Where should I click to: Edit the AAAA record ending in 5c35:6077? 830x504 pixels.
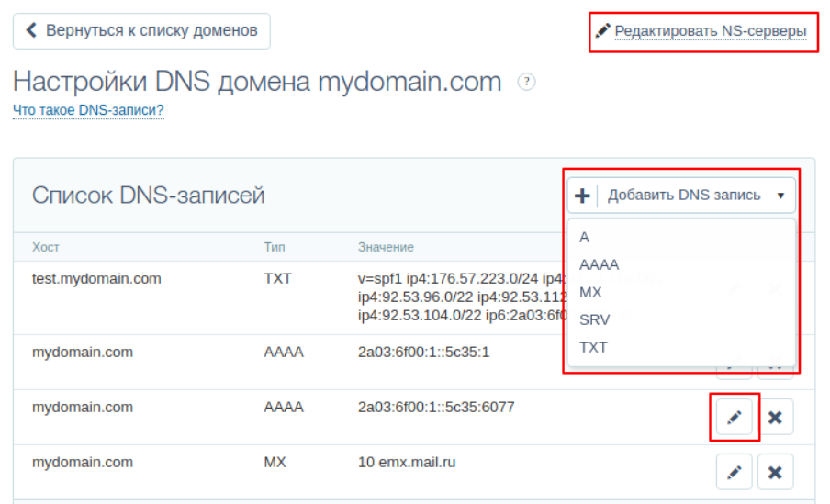pyautogui.click(x=734, y=418)
